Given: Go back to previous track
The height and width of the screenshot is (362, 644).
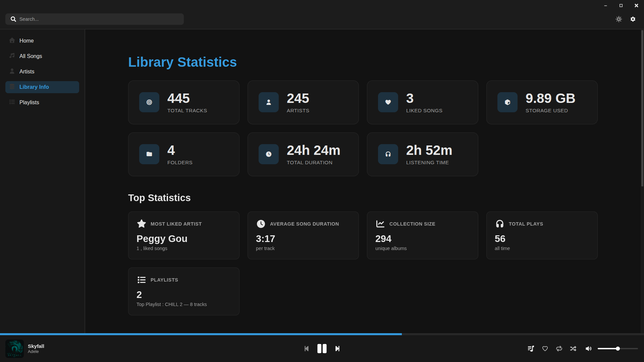Looking at the screenshot, I should coord(306,349).
